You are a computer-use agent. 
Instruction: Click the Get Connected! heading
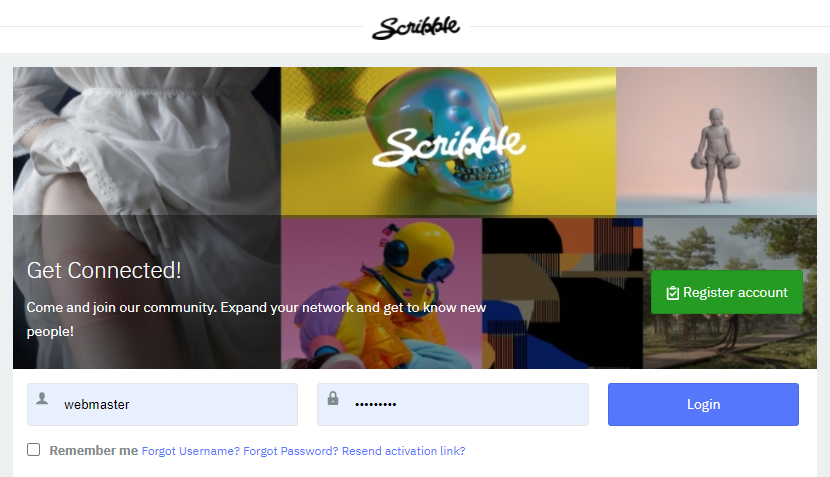click(x=104, y=271)
